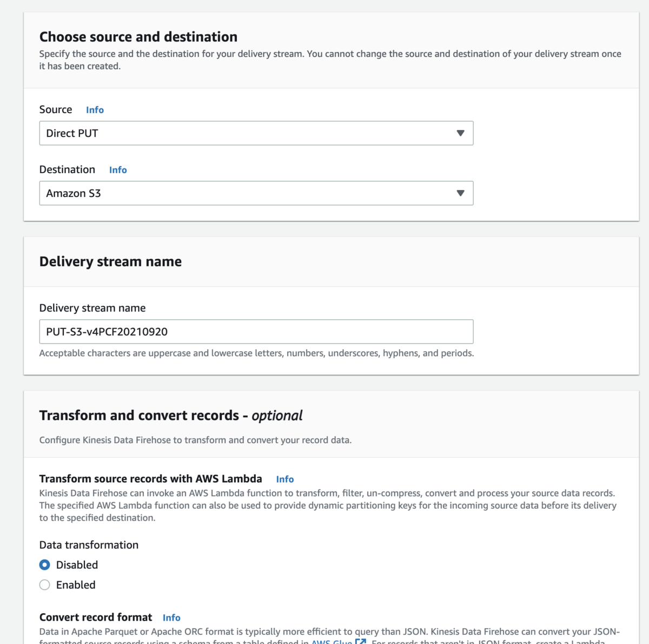This screenshot has width=649, height=644.
Task: Open the Info link next to Destination
Action: click(x=118, y=170)
